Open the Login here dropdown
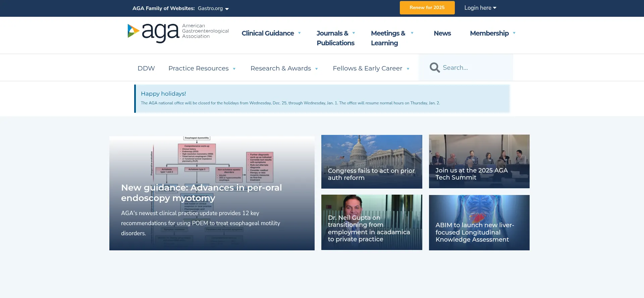The image size is (644, 298). click(480, 8)
